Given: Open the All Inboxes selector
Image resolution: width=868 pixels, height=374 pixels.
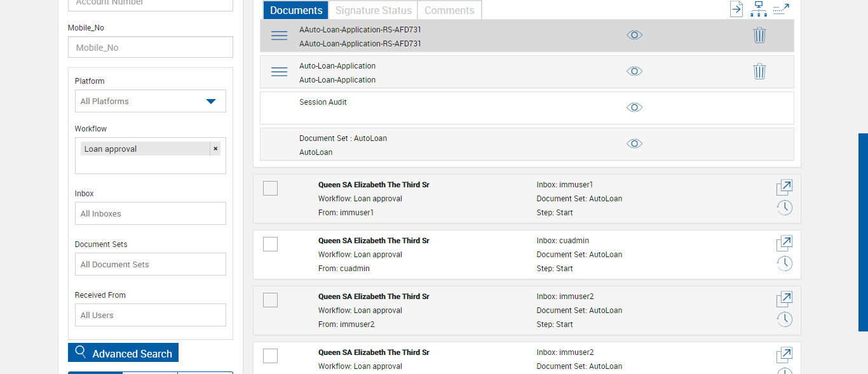Looking at the screenshot, I should 151,214.
